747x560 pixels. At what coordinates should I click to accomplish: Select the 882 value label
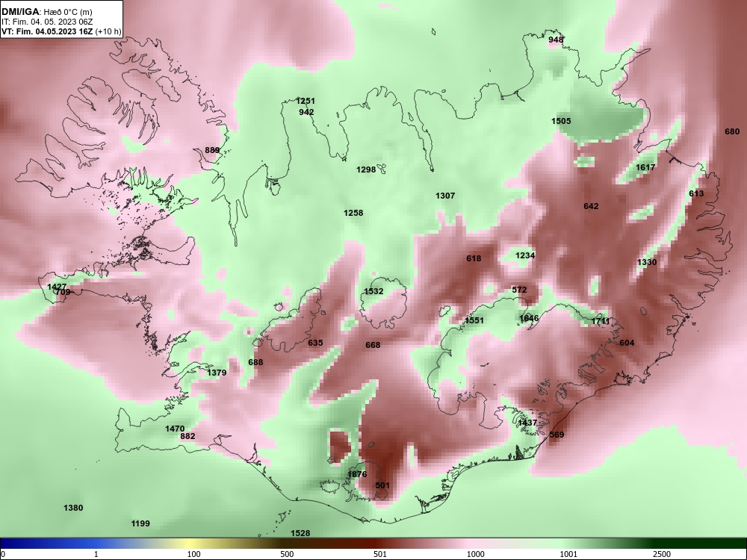[187, 436]
